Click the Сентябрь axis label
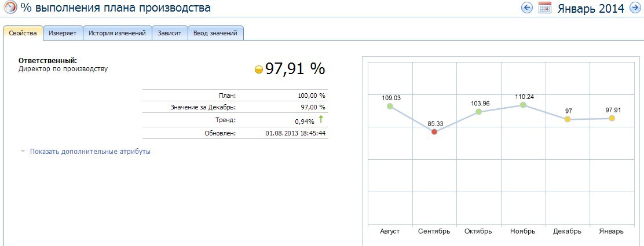Viewport: 644px width, 246px height. [x=434, y=231]
